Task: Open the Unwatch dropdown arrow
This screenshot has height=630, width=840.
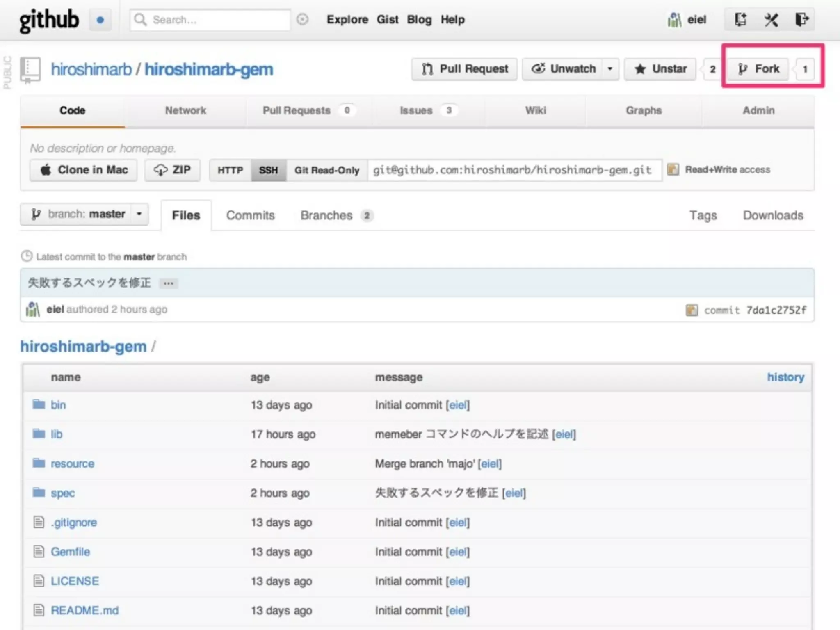Action: coord(610,69)
